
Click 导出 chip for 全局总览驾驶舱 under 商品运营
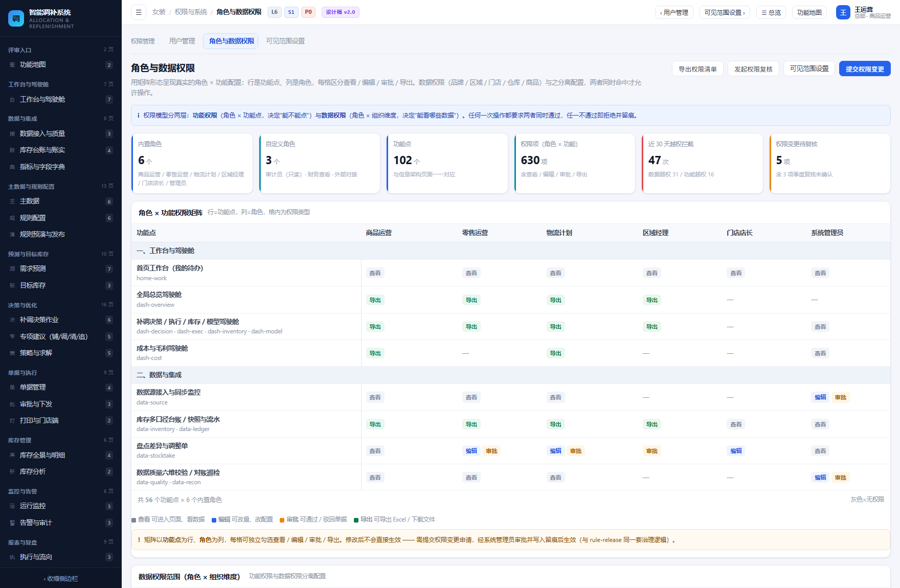(x=375, y=300)
